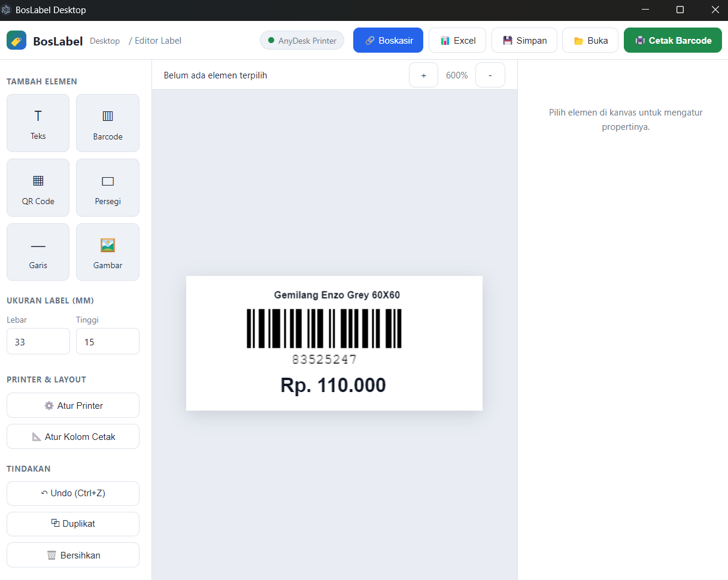Open Atur Kolom Cetak layout
The image size is (728, 580).
pyautogui.click(x=73, y=436)
